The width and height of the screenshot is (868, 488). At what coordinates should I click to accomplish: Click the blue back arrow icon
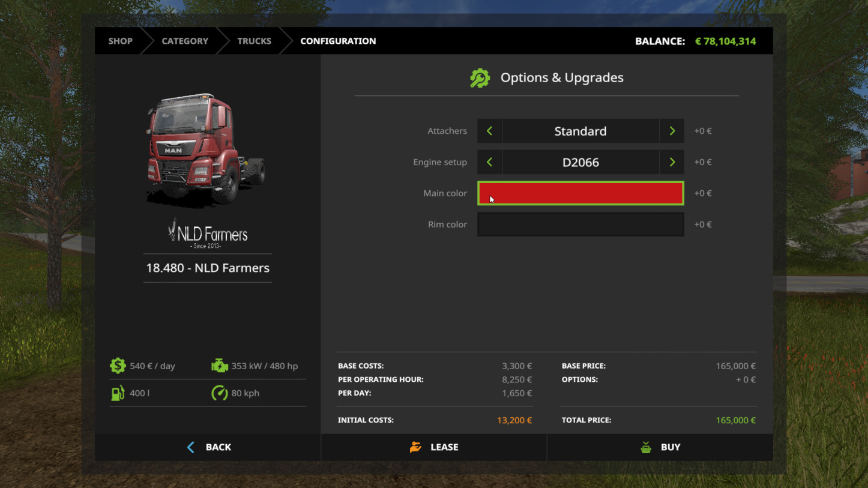coord(191,447)
